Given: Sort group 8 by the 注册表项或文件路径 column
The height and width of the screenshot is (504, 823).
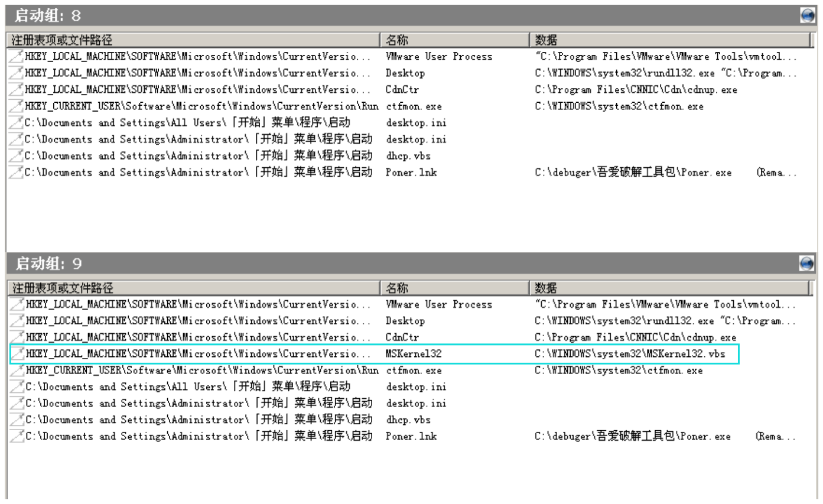Looking at the screenshot, I should (193, 40).
